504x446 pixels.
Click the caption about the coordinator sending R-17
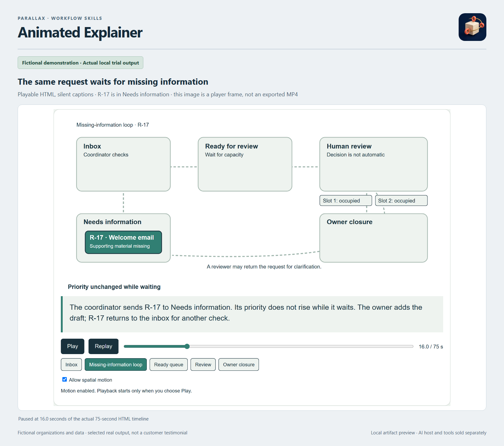click(x=252, y=314)
